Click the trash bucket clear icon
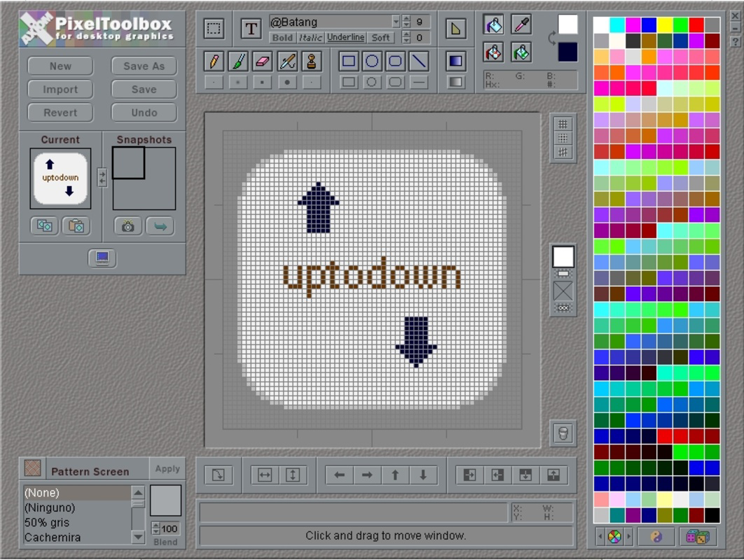 563,433
